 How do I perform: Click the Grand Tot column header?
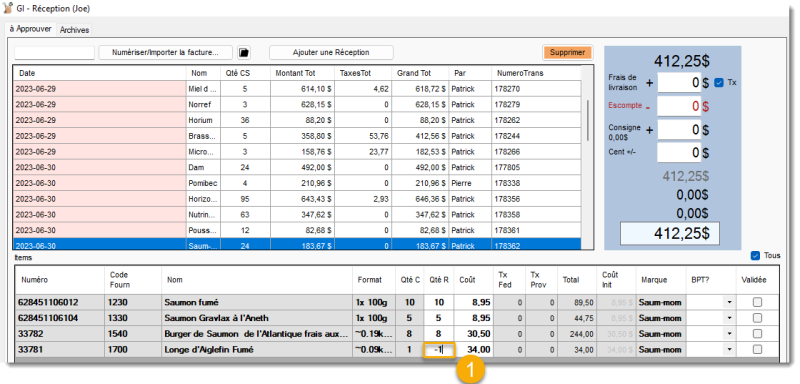(x=420, y=73)
